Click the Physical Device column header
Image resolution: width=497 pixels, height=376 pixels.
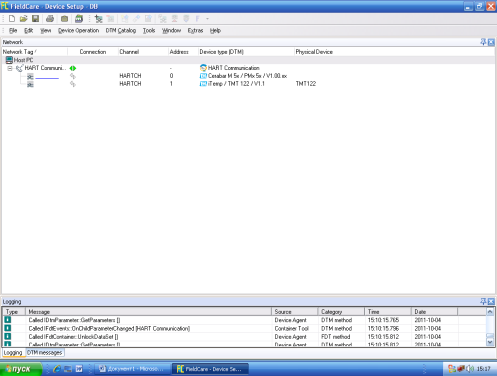point(393,52)
